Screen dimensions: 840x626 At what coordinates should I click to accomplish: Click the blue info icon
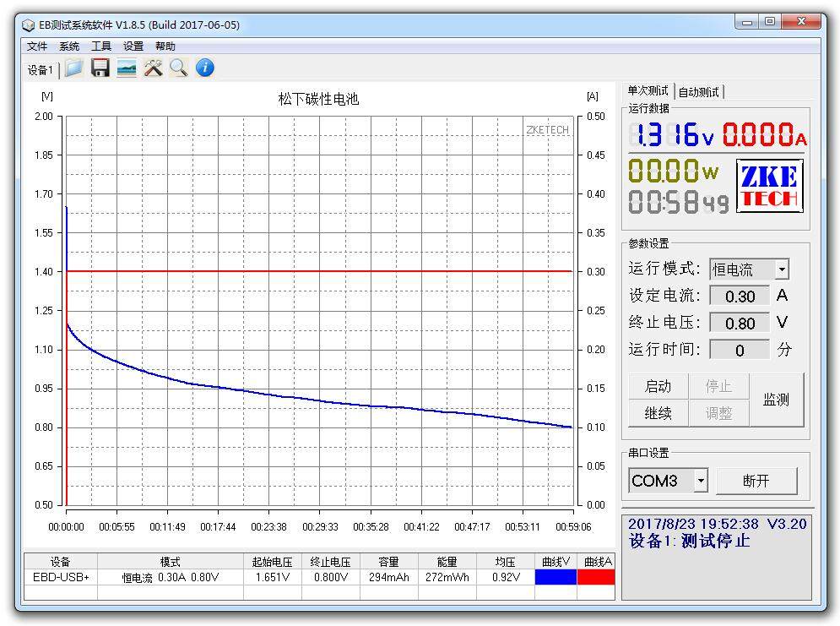point(204,68)
